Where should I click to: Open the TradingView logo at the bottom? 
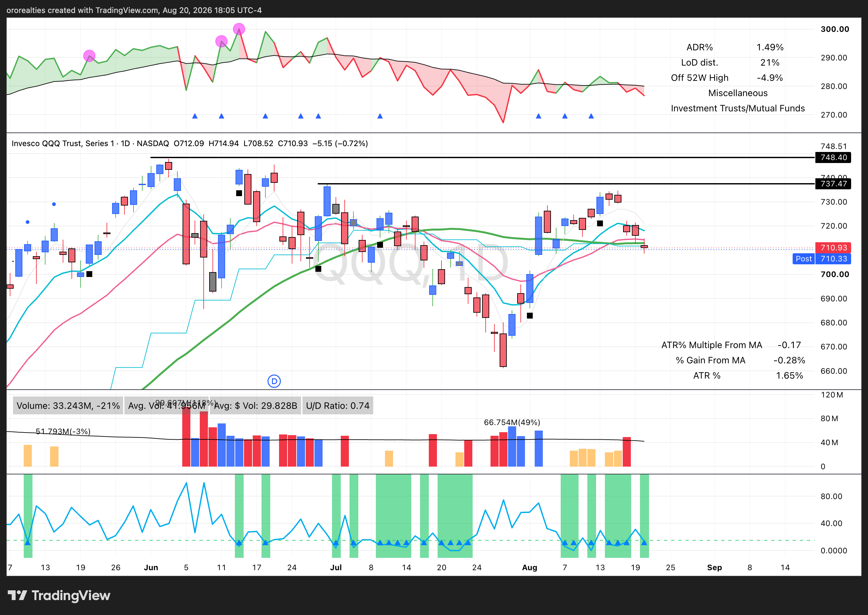click(x=59, y=596)
